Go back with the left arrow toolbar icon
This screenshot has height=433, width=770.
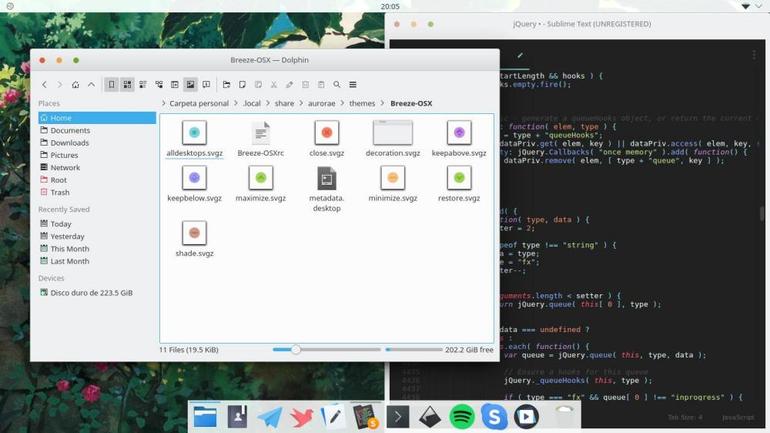pos(44,84)
